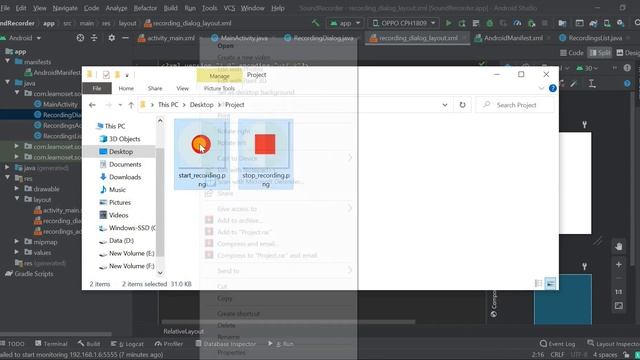Viewport: 640px width, 360px height.
Task: Click the gray Stop square icon
Action: [544, 23]
